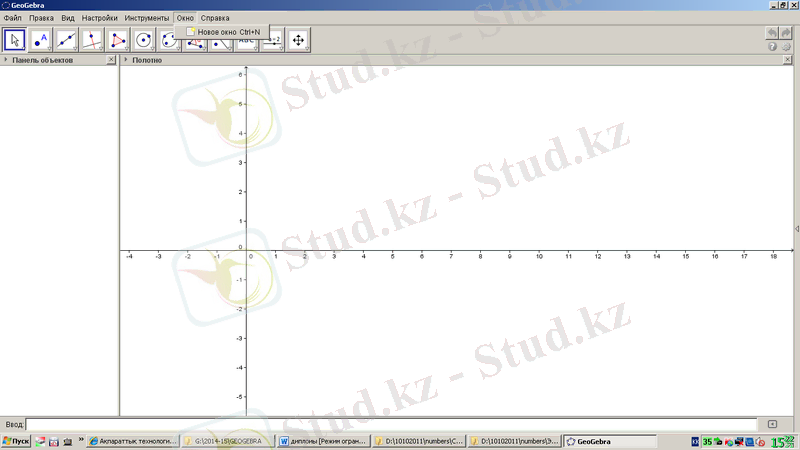Switch to Internet Explorer taskbar window
Image resolution: width=800 pixels, height=450 pixels.
tap(133, 441)
